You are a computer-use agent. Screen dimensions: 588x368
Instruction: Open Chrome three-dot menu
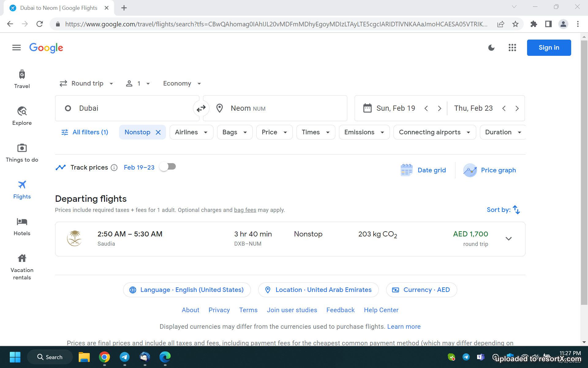pyautogui.click(x=578, y=24)
